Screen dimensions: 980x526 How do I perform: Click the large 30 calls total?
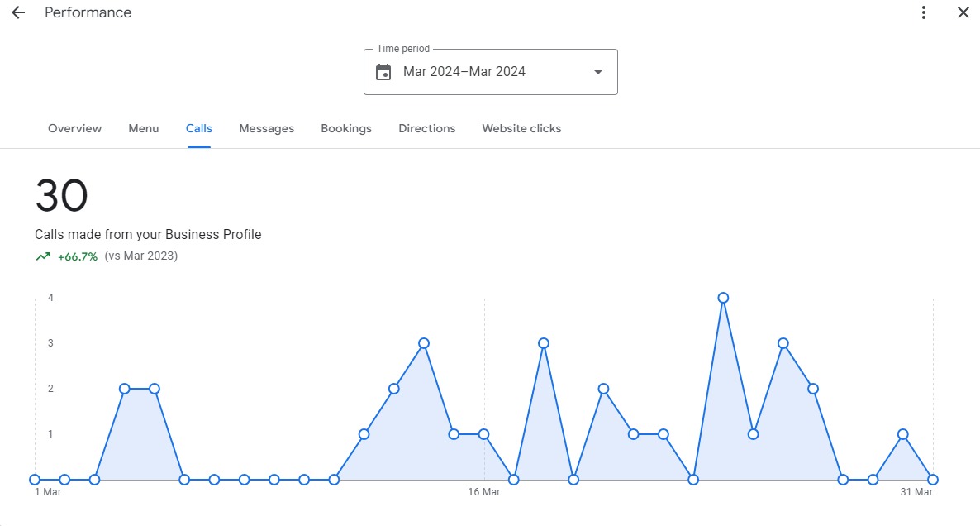(61, 196)
